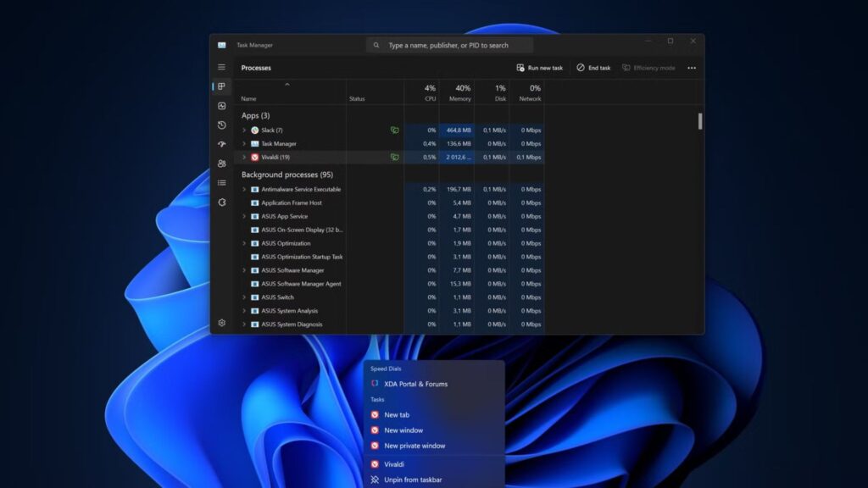Click the Antimalware Service Executable process icon

pyautogui.click(x=254, y=189)
